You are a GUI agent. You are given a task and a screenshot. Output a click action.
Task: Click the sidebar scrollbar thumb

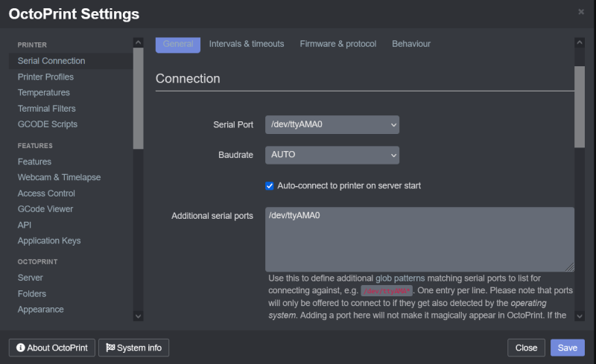coord(138,98)
